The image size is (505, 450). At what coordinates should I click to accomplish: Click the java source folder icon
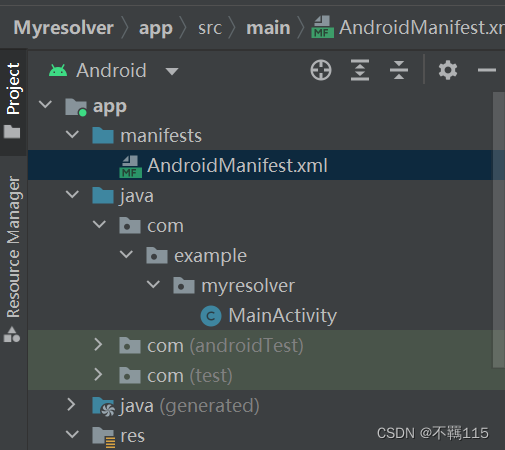pyautogui.click(x=103, y=195)
